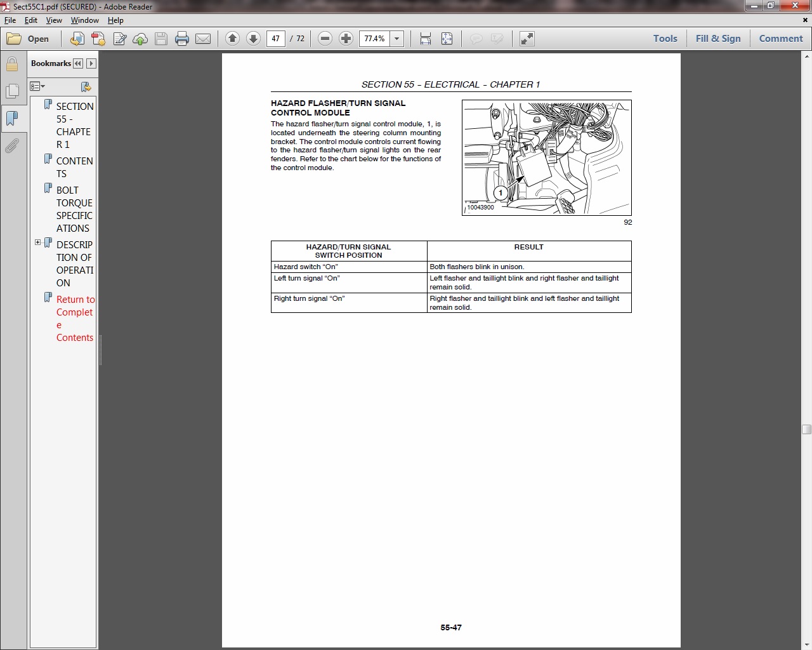812x650 pixels.
Task: Collapse the Bookmarks panel double-arrow button
Action: [78, 63]
